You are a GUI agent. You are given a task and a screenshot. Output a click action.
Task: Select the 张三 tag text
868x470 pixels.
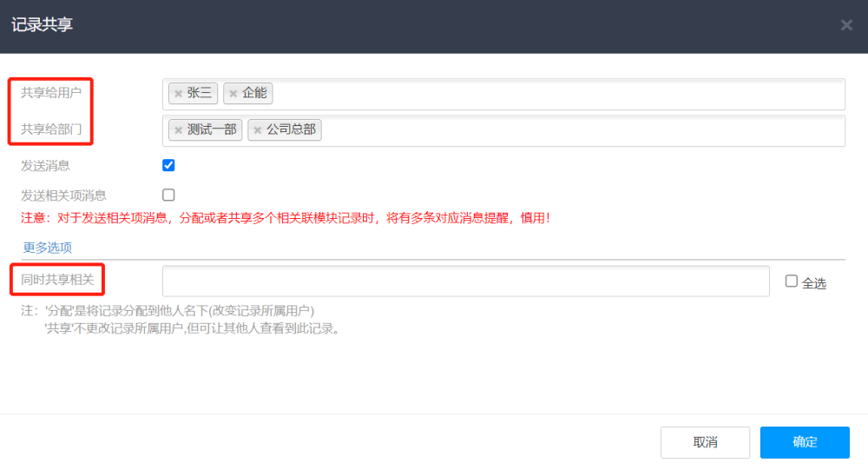[200, 93]
